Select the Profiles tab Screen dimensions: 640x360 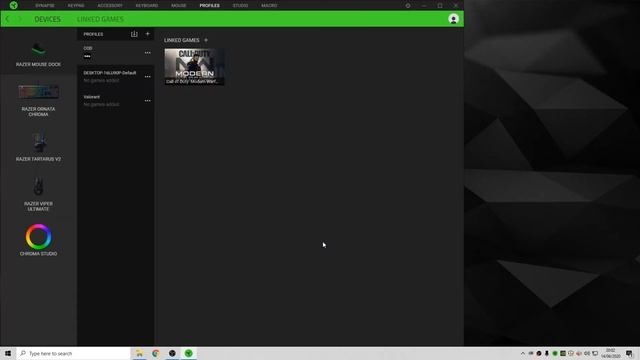[x=209, y=6]
